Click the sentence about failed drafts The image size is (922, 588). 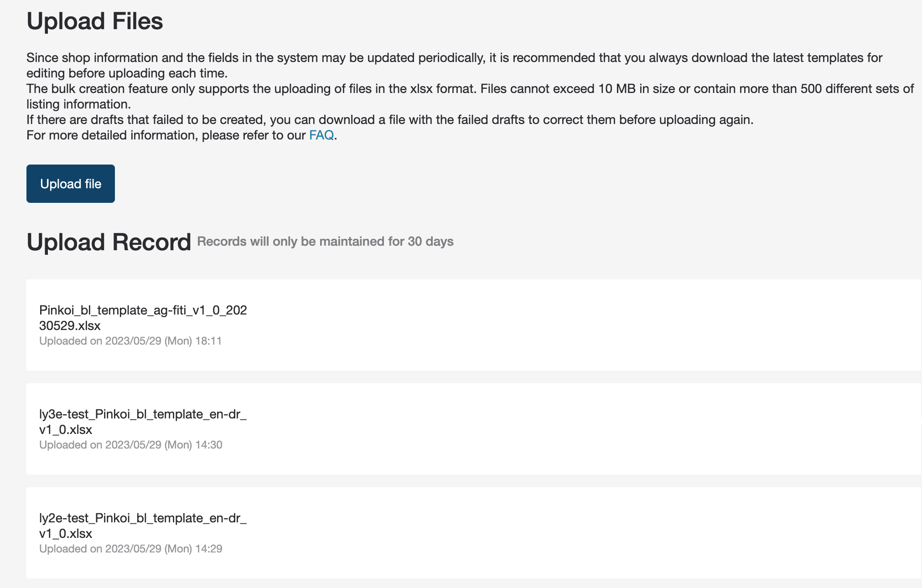[389, 120]
